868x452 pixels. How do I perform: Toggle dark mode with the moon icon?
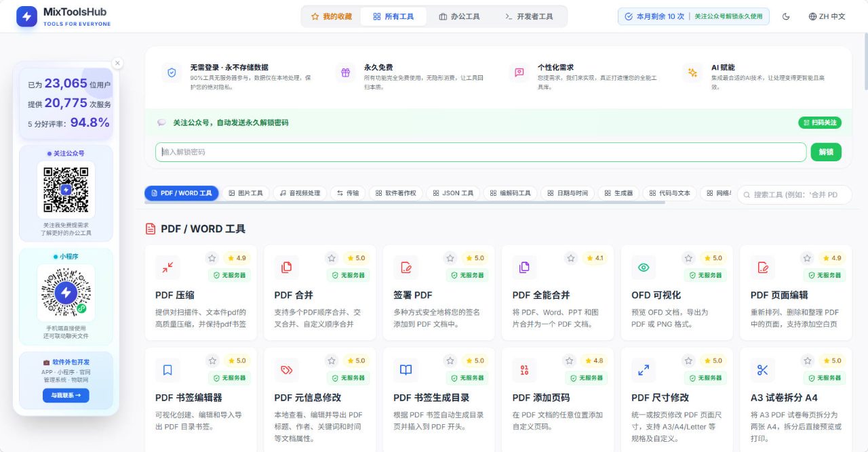tap(786, 16)
